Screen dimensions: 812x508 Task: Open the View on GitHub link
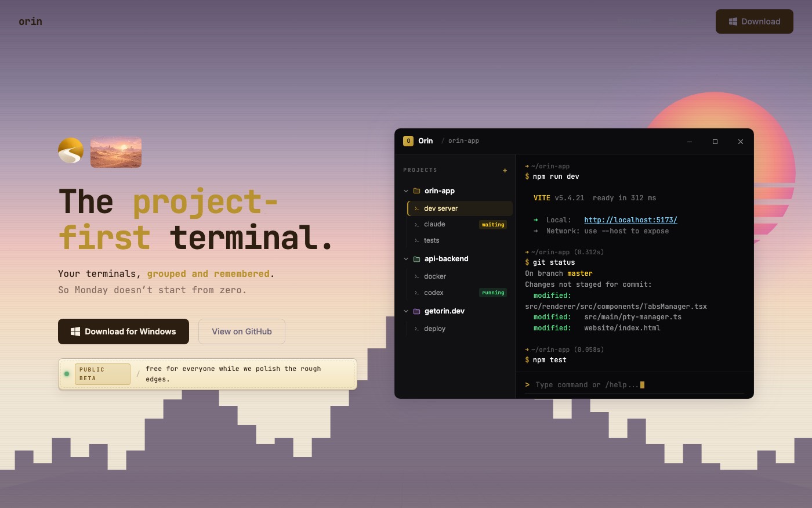coord(242,332)
